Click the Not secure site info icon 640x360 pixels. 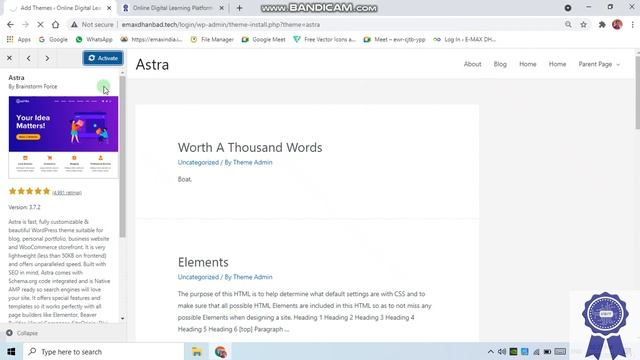coord(74,24)
